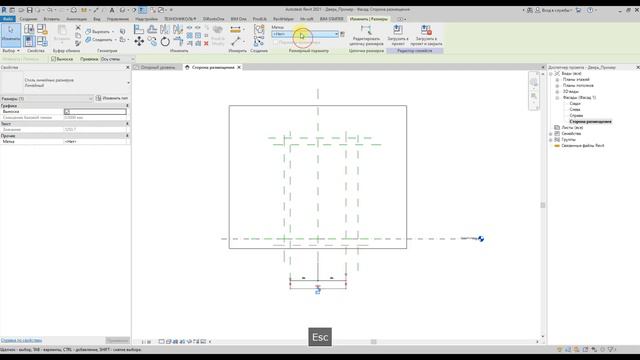Select the Изменить (Modify) arrow tool

pyautogui.click(x=11, y=35)
